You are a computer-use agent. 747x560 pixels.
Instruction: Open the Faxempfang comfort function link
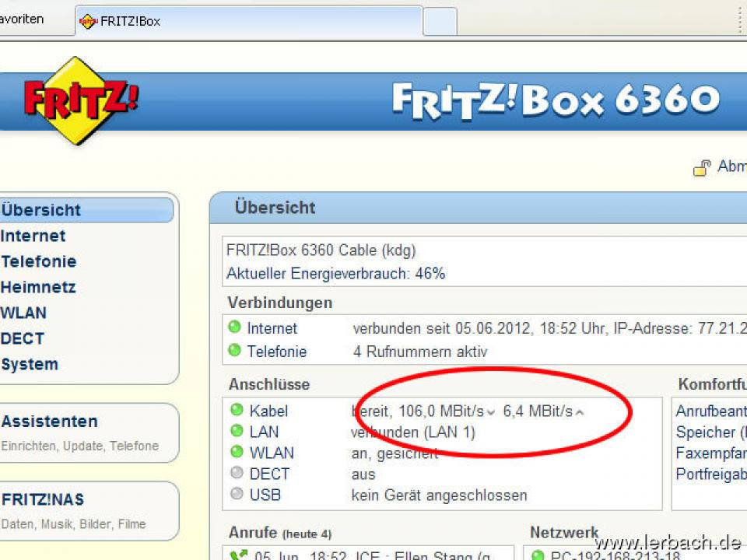click(x=711, y=453)
